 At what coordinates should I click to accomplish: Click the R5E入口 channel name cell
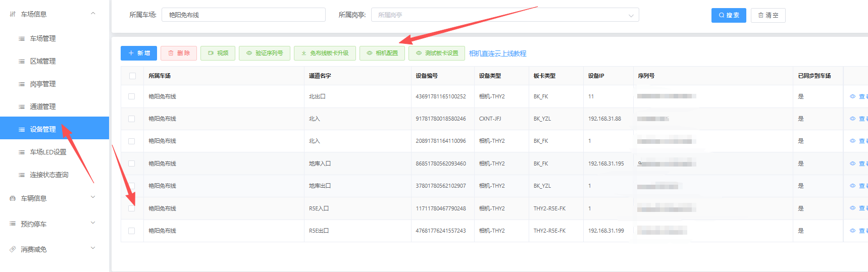tap(319, 208)
